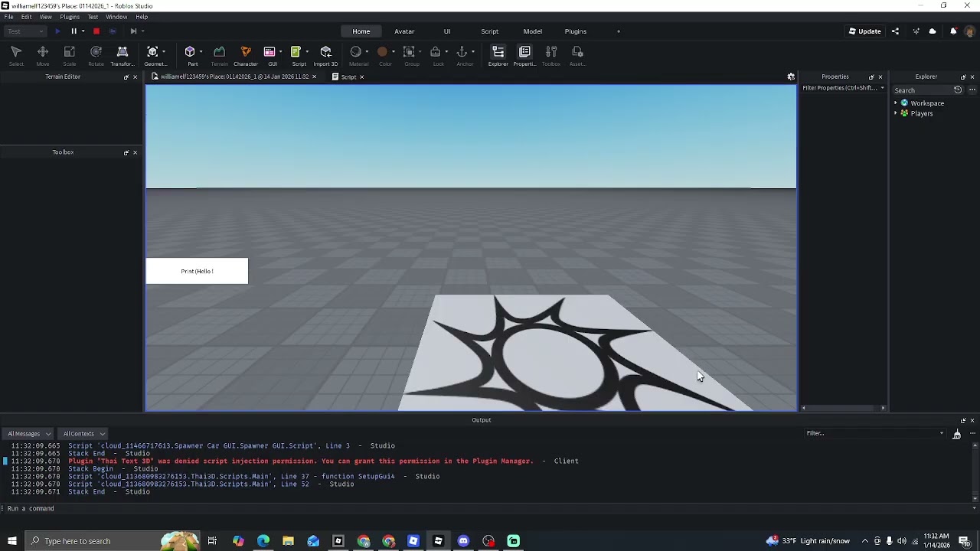Click the Lock tool icon

[435, 52]
